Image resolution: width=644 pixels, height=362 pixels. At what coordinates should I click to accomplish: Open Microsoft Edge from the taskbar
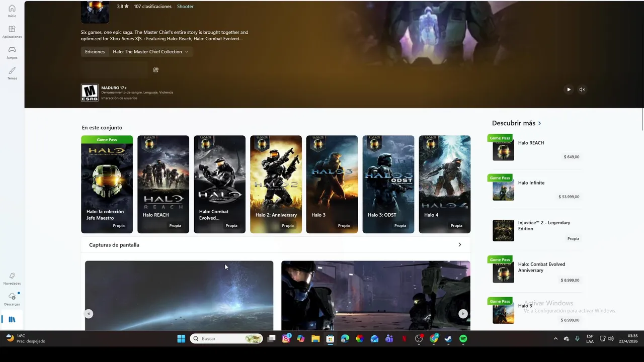click(345, 339)
